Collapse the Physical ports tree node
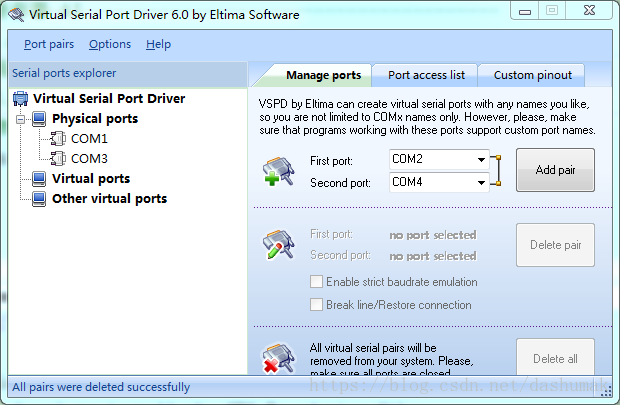The height and width of the screenshot is (405, 620). tap(21, 119)
